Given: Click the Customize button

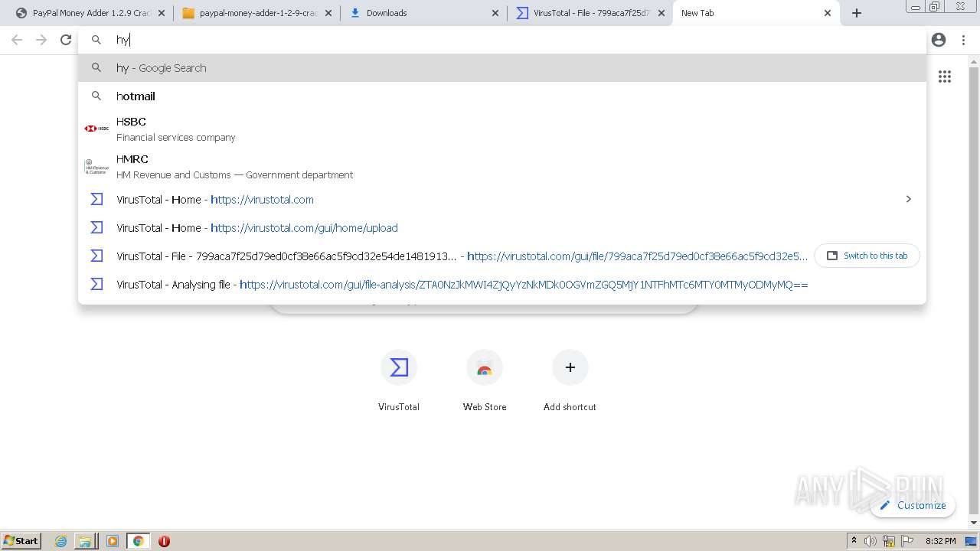Looking at the screenshot, I should pos(913,505).
